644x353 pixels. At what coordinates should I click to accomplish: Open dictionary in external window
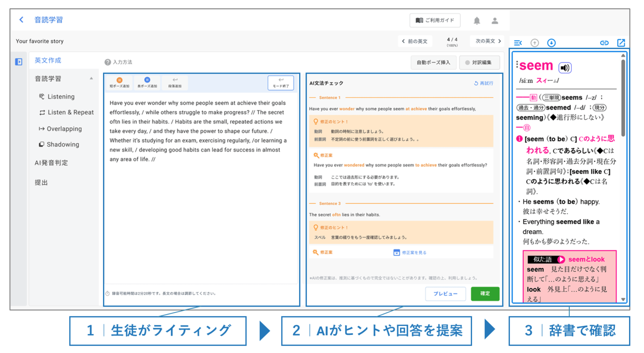(x=621, y=43)
